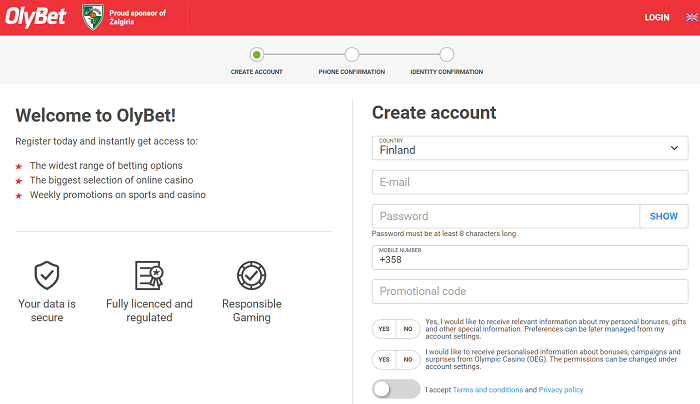The height and width of the screenshot is (404, 700).
Task: Open the Privacy policy link
Action: pos(561,390)
